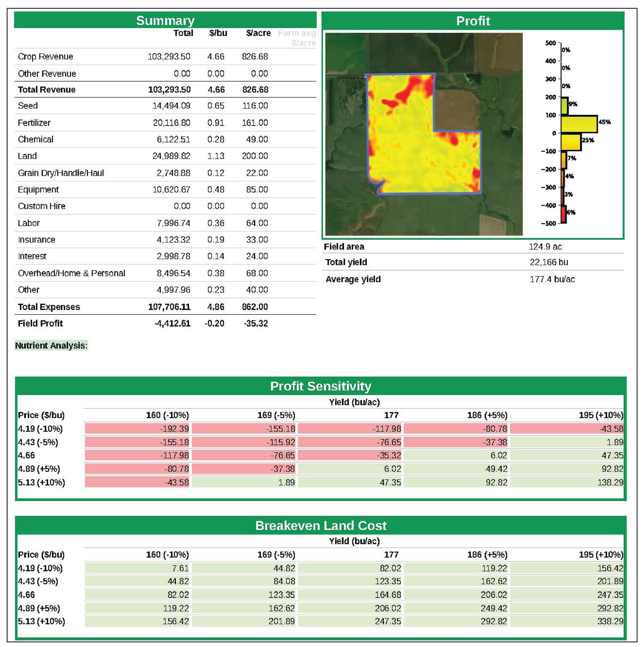Click the field profit map thumbnail
Viewport: 644px width, 647px height.
click(x=424, y=134)
